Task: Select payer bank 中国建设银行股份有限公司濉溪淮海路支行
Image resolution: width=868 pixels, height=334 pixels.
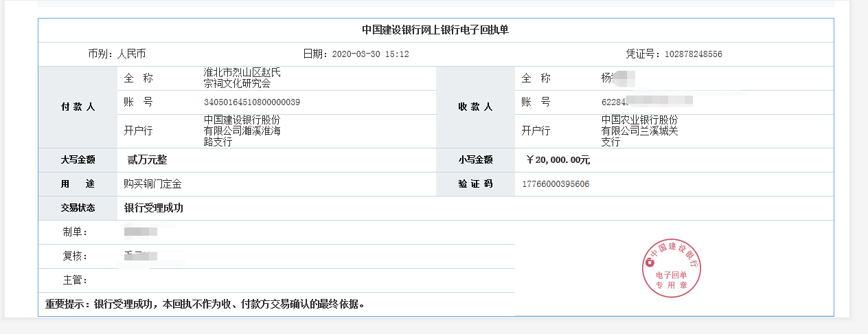Action: click(x=242, y=131)
